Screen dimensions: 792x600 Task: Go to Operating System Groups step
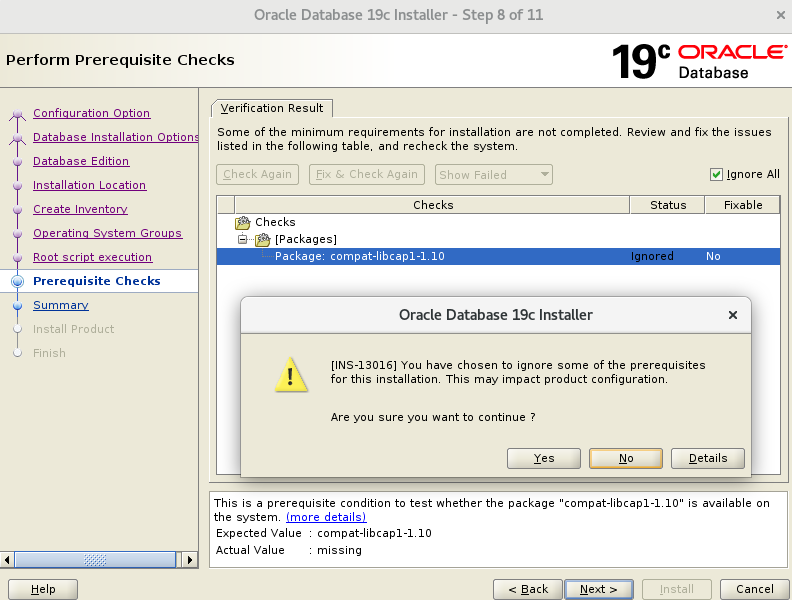tap(107, 233)
